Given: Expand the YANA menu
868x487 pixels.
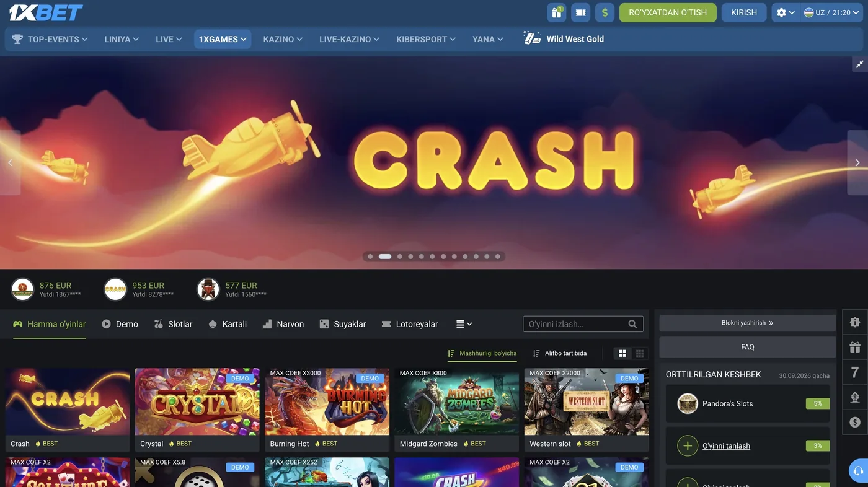Looking at the screenshot, I should click(x=488, y=39).
